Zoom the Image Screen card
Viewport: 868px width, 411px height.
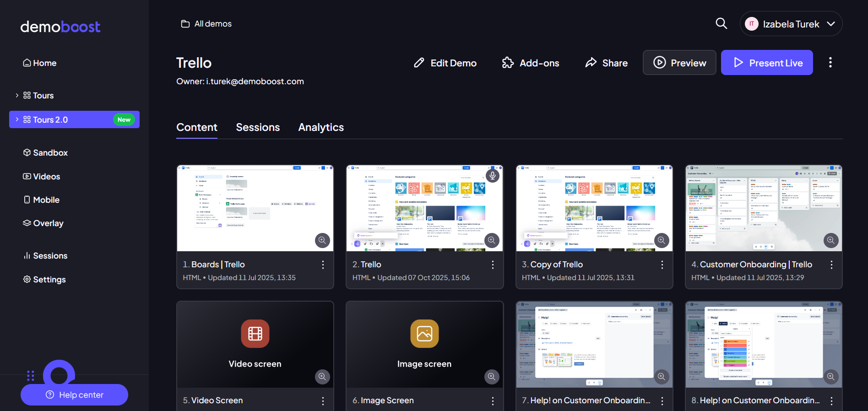point(492,377)
